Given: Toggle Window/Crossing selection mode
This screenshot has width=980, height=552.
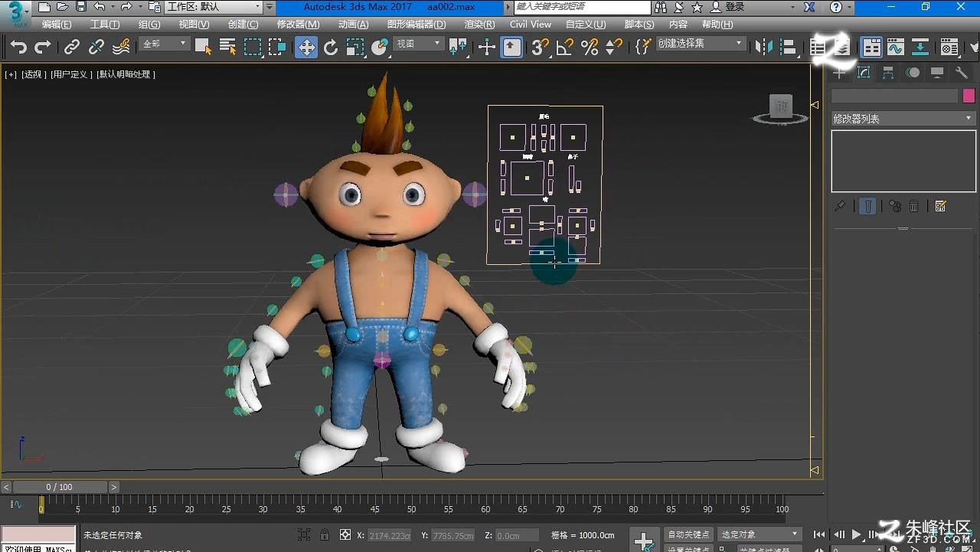Looking at the screenshot, I should click(277, 47).
